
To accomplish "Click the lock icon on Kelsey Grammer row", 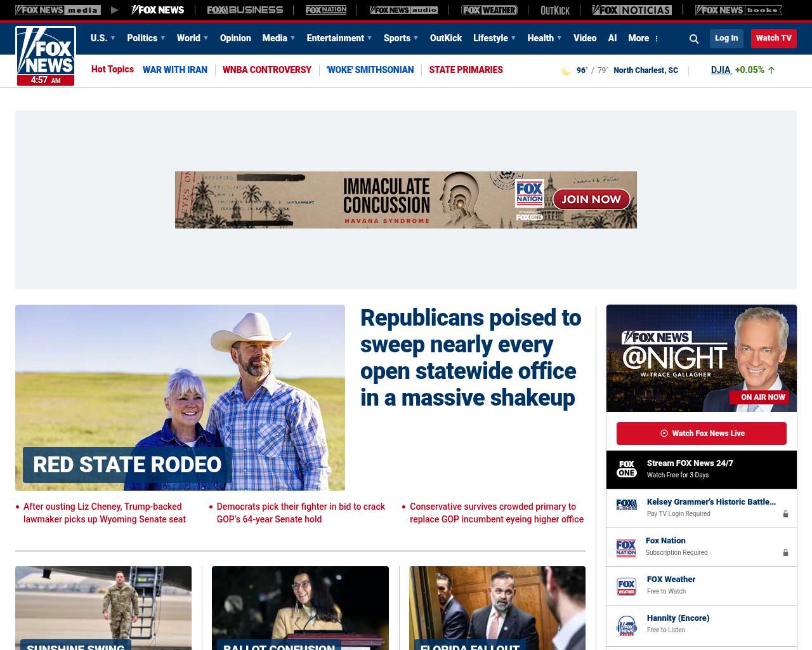I will point(785,514).
